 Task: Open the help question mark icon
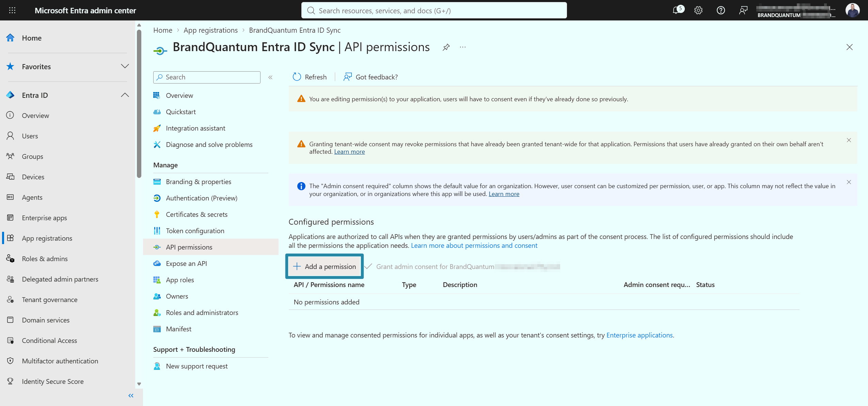click(721, 10)
